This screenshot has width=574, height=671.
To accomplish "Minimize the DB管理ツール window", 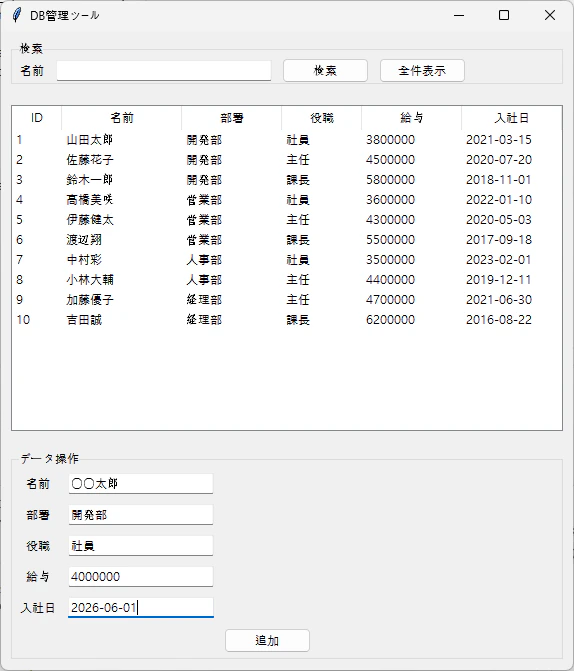I will tap(459, 15).
